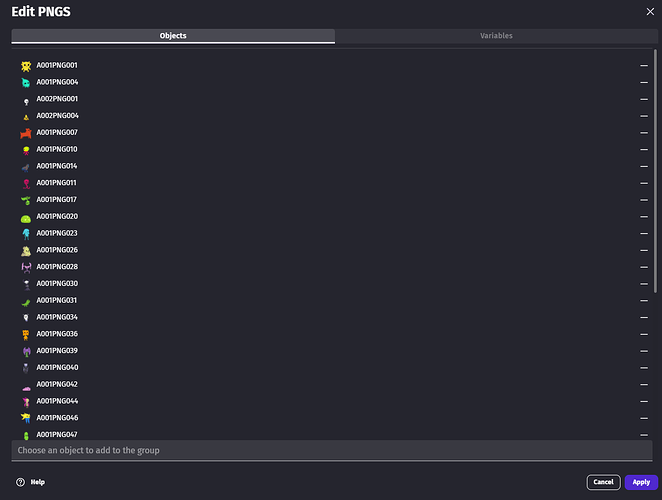The height and width of the screenshot is (500, 662).
Task: Switch to the Variables tab
Action: click(x=496, y=36)
